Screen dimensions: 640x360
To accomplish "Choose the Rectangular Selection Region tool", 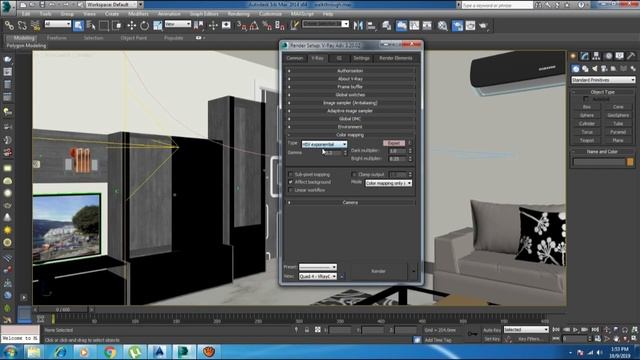I will (104, 26).
